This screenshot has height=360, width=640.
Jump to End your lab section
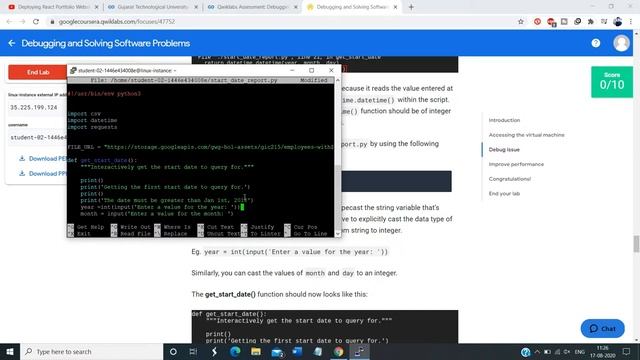point(504,194)
